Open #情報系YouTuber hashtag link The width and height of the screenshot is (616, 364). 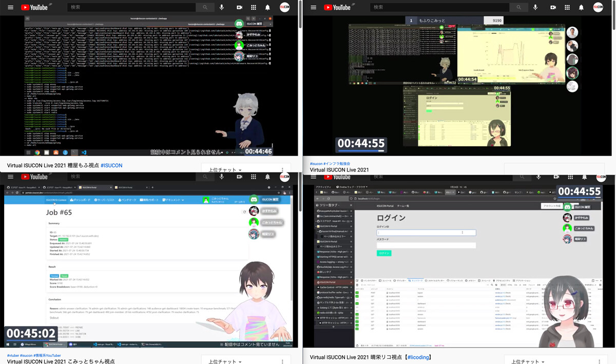pos(47,355)
